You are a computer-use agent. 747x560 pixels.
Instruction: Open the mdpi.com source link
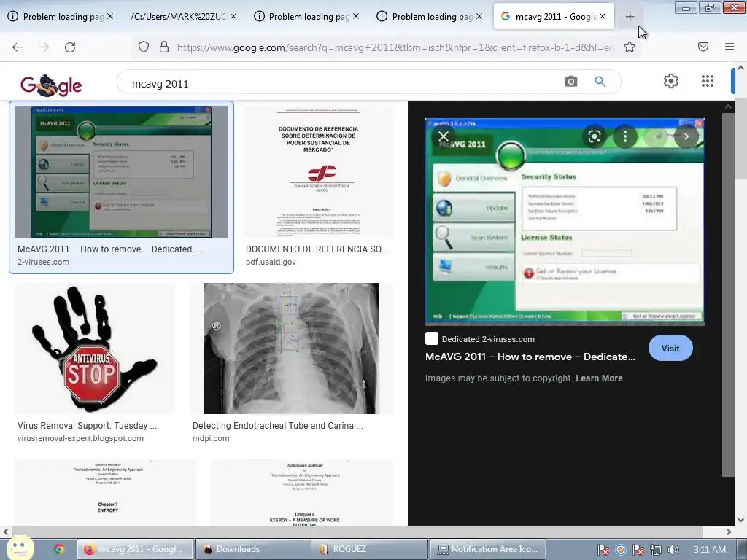(x=211, y=438)
